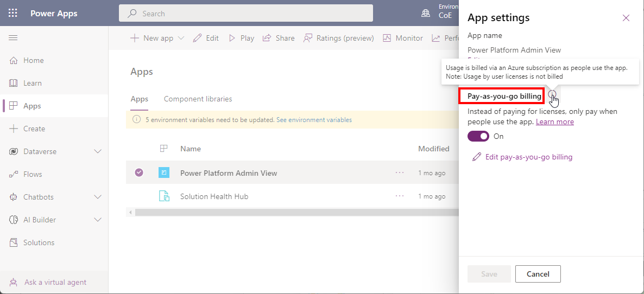This screenshot has width=644, height=294.
Task: Click the Monitor toolbar icon
Action: 387,38
